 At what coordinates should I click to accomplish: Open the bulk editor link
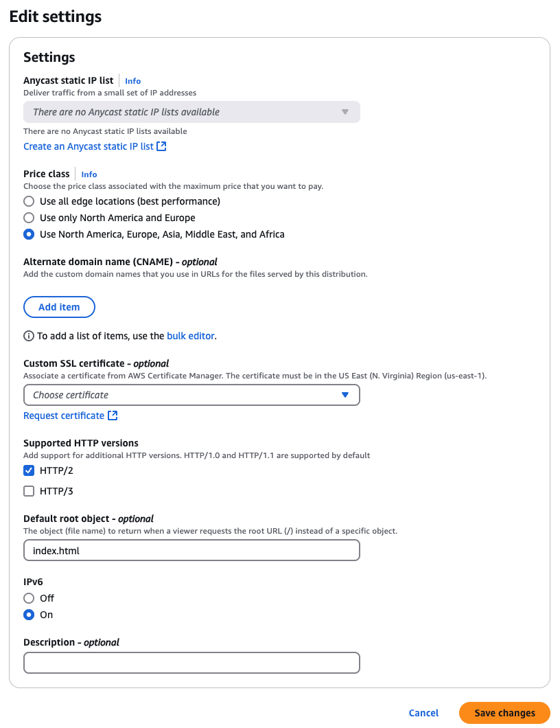(x=190, y=336)
